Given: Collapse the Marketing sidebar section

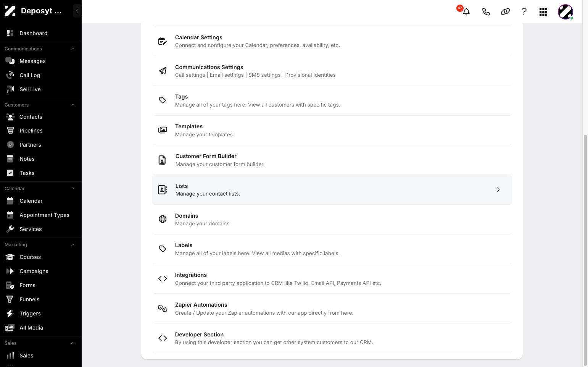Looking at the screenshot, I should (x=72, y=245).
